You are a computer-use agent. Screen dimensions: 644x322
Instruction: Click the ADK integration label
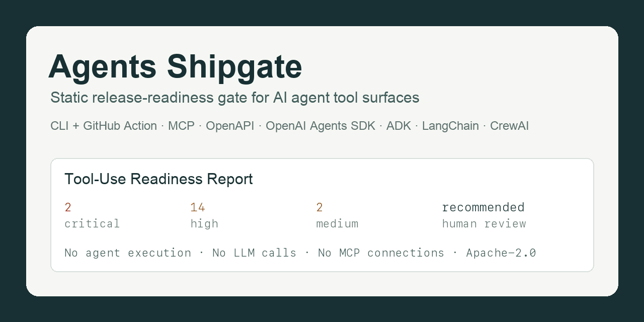398,126
